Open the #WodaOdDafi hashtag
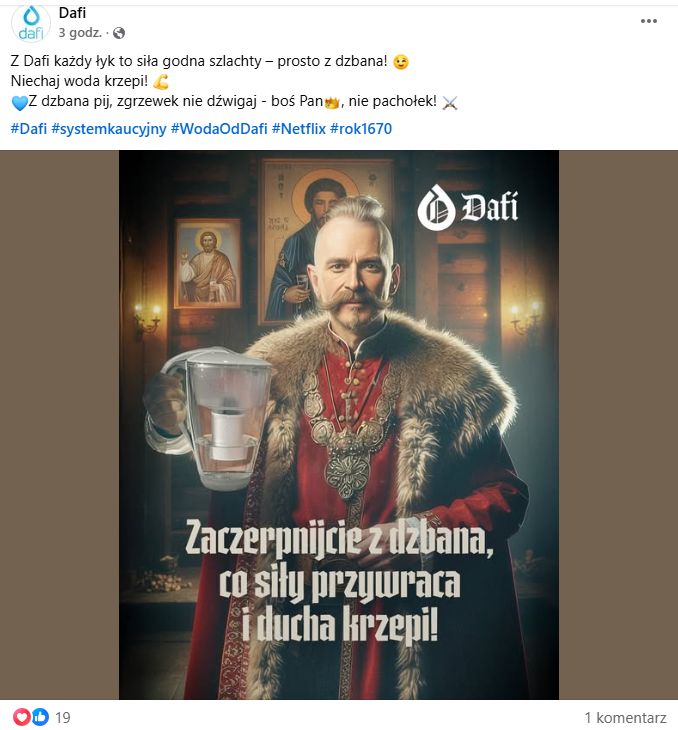 coord(219,128)
